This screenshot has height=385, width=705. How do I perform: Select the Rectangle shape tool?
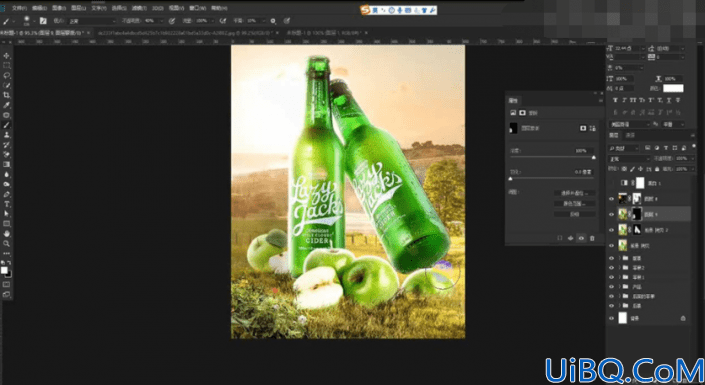pos(6,224)
